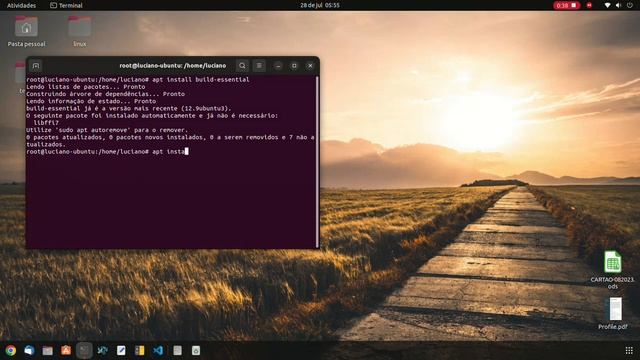Open the Terminal app menu in top bar
Screen dimensions: 640x360
click(x=66, y=5)
